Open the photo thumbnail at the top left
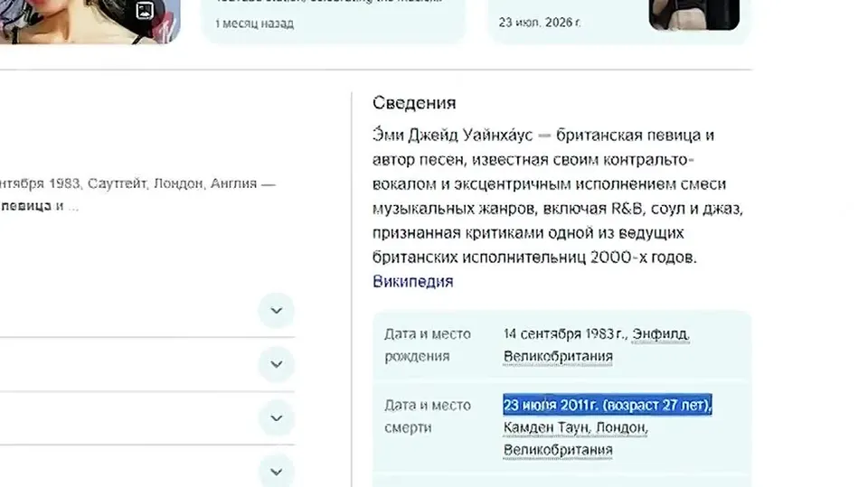The height and width of the screenshot is (487, 868). [x=89, y=21]
